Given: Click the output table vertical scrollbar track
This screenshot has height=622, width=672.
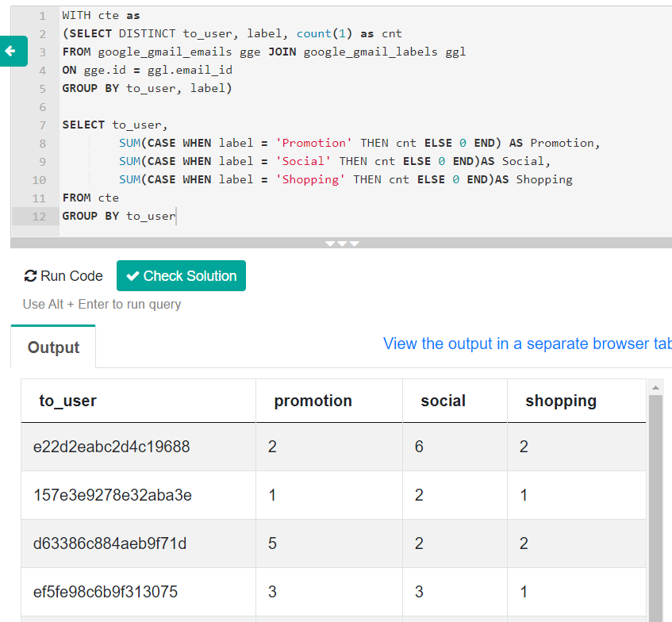Looking at the screenshot, I should click(655, 509).
